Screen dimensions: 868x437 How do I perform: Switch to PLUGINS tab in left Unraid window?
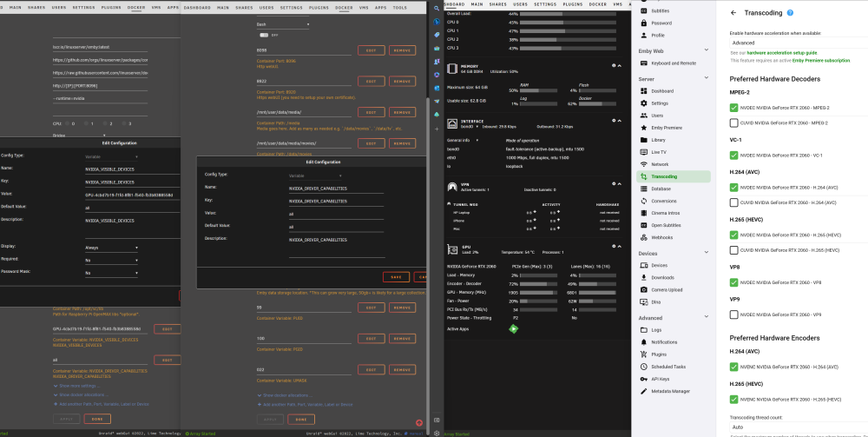(x=111, y=8)
